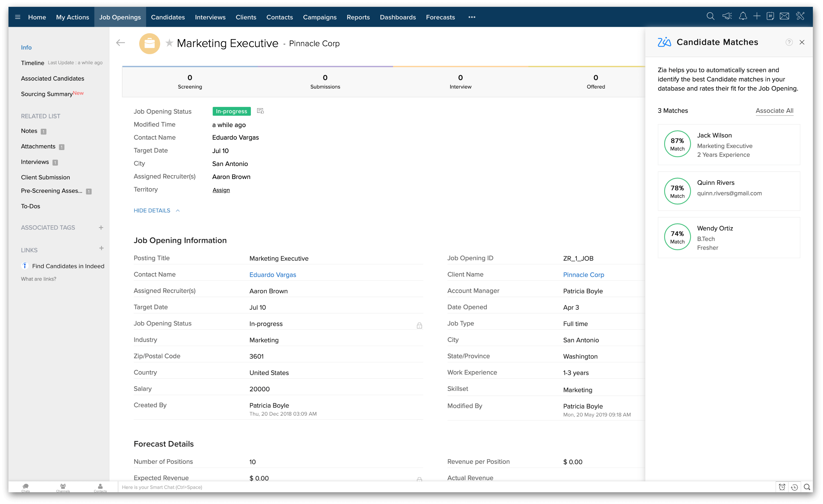Select the Job Openings menu tab
The width and height of the screenshot is (823, 504).
120,17
